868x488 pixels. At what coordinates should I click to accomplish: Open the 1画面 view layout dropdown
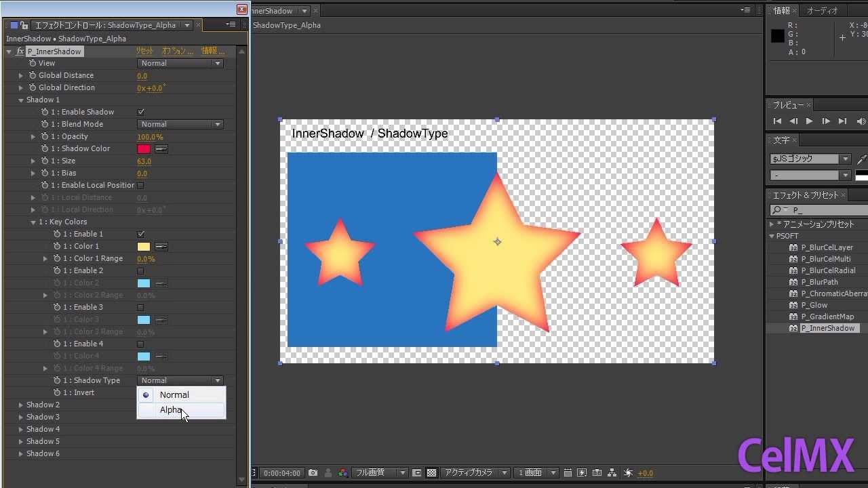point(536,473)
